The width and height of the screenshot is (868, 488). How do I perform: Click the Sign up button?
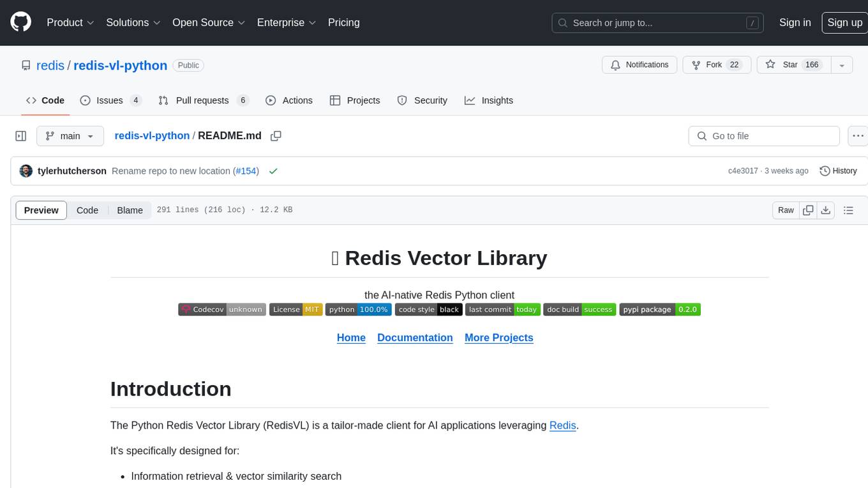844,22
